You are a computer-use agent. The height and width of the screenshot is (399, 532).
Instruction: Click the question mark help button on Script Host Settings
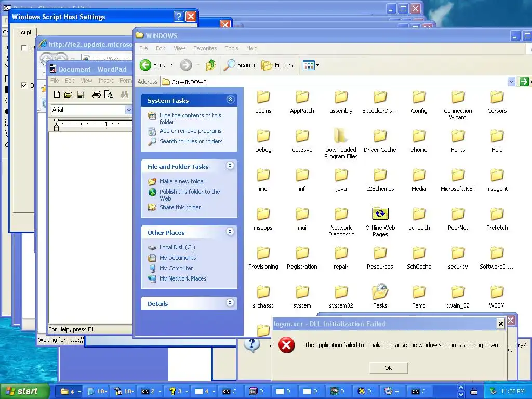(x=179, y=16)
